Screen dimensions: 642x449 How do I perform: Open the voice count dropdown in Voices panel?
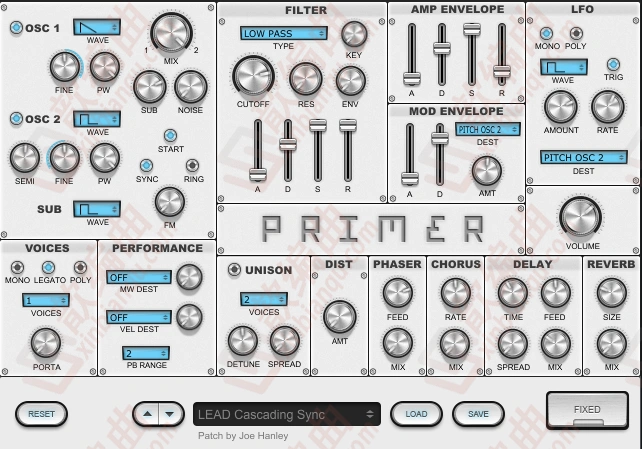coord(46,300)
